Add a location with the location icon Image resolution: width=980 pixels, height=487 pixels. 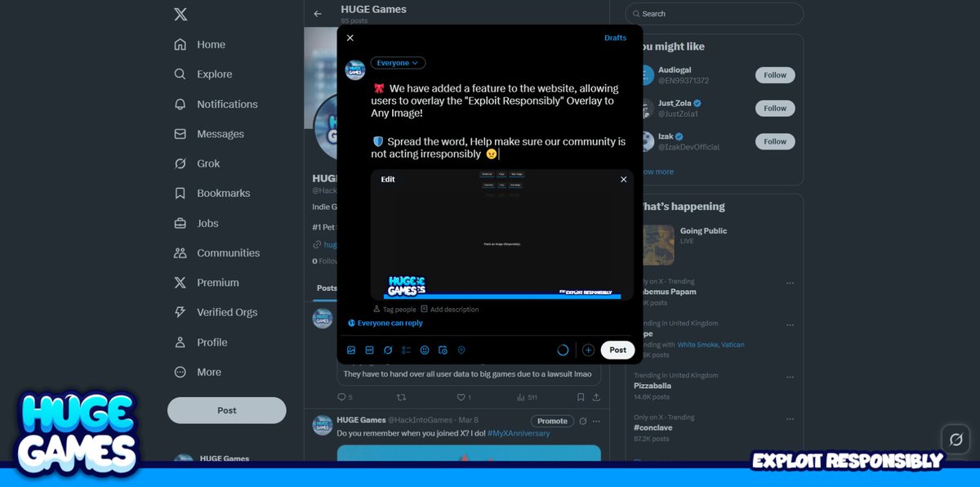click(x=460, y=350)
